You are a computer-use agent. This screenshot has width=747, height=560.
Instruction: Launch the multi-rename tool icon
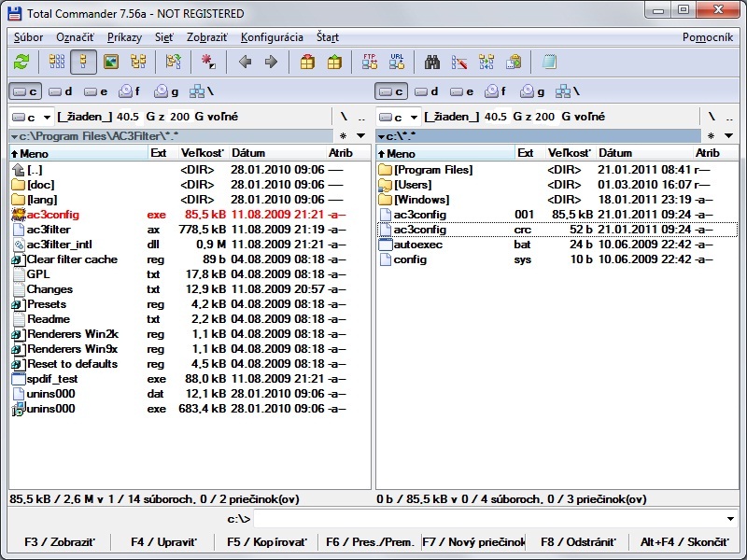tap(459, 62)
